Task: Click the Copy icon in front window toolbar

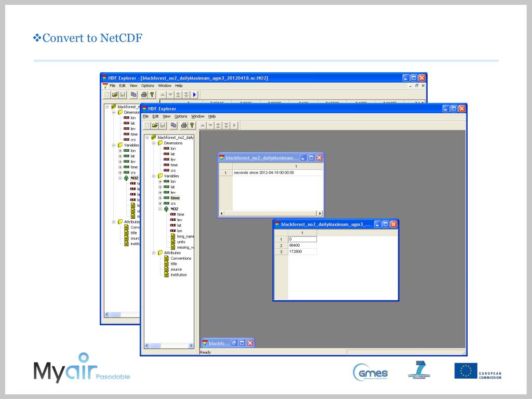Action: coord(172,125)
